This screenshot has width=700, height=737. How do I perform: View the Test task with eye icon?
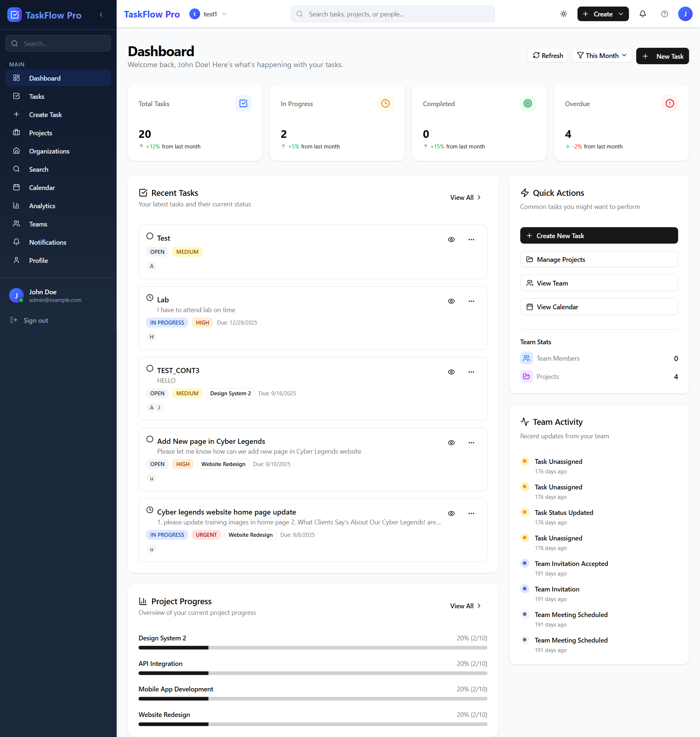point(451,240)
